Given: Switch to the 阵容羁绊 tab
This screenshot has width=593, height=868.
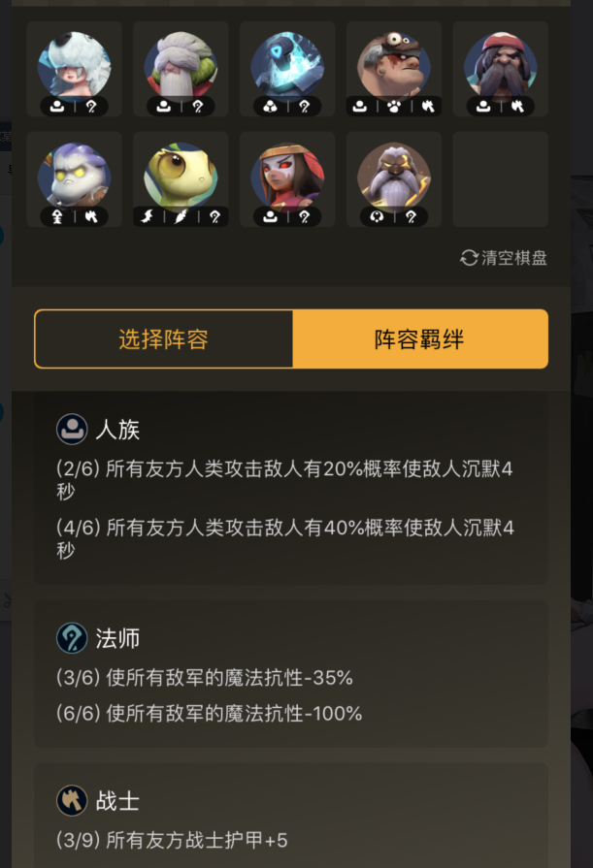Looking at the screenshot, I should [420, 338].
